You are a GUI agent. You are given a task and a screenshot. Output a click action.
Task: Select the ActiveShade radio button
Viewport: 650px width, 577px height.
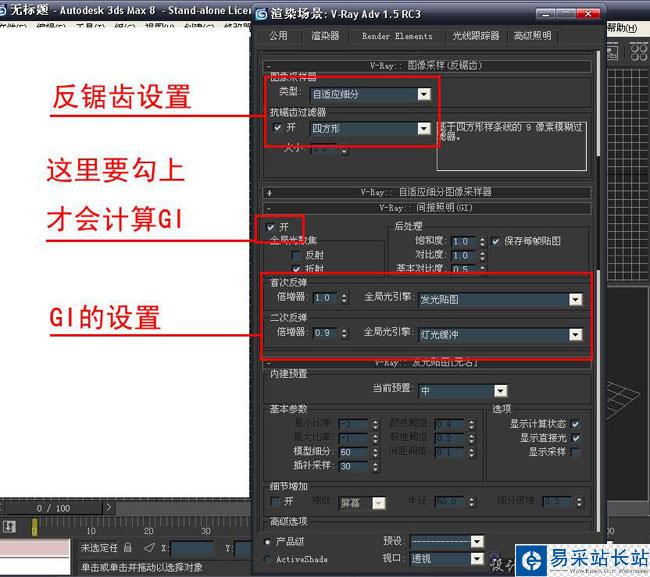click(x=268, y=560)
